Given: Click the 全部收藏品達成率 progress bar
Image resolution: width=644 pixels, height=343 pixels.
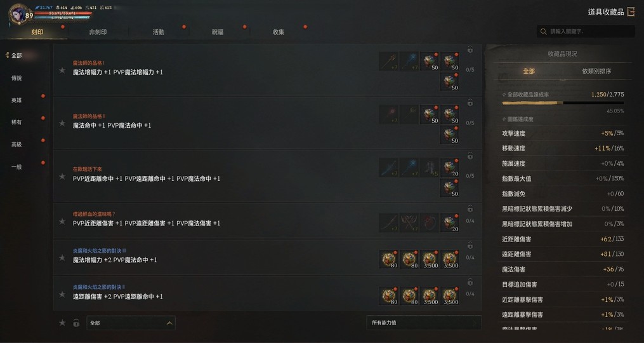Looking at the screenshot, I should pos(563,103).
